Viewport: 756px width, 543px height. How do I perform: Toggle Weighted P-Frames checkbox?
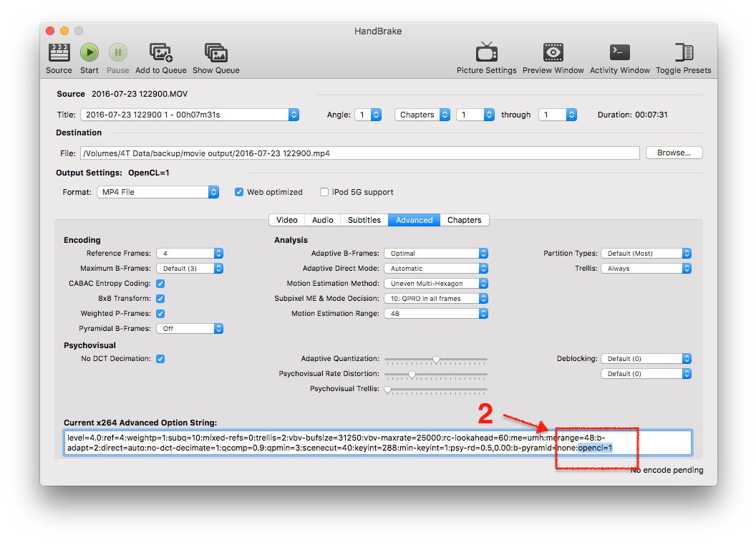[160, 314]
